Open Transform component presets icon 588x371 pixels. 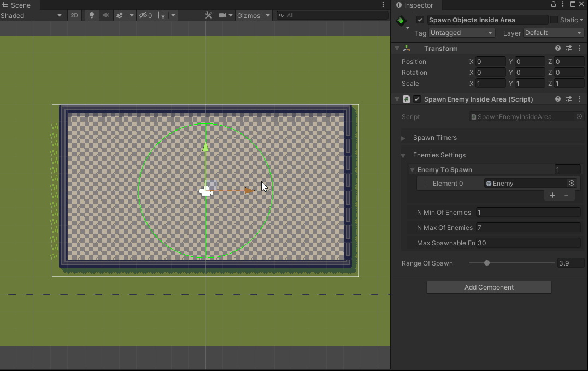tap(568, 49)
